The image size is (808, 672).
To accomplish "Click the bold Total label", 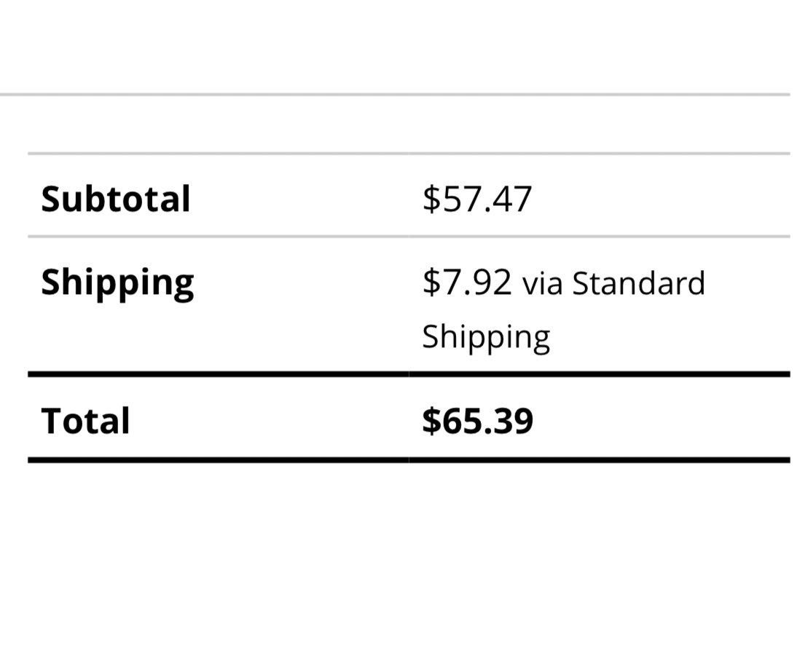I will pyautogui.click(x=85, y=421).
